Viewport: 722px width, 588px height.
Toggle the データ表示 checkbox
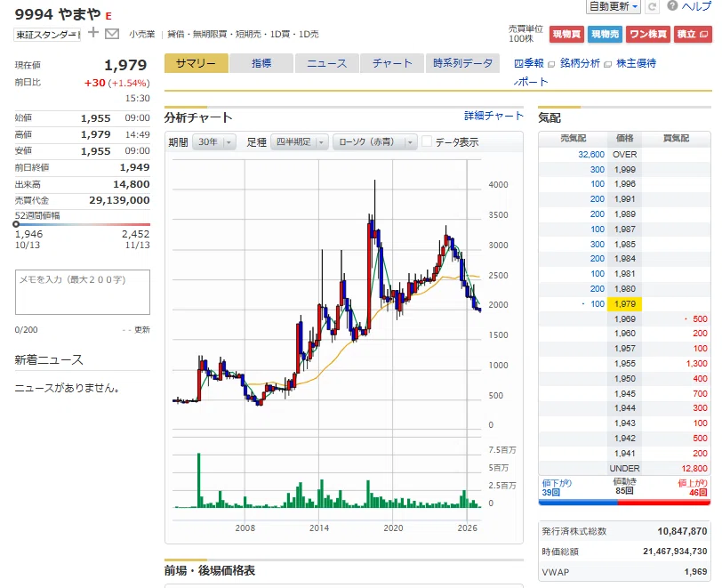pyautogui.click(x=427, y=141)
